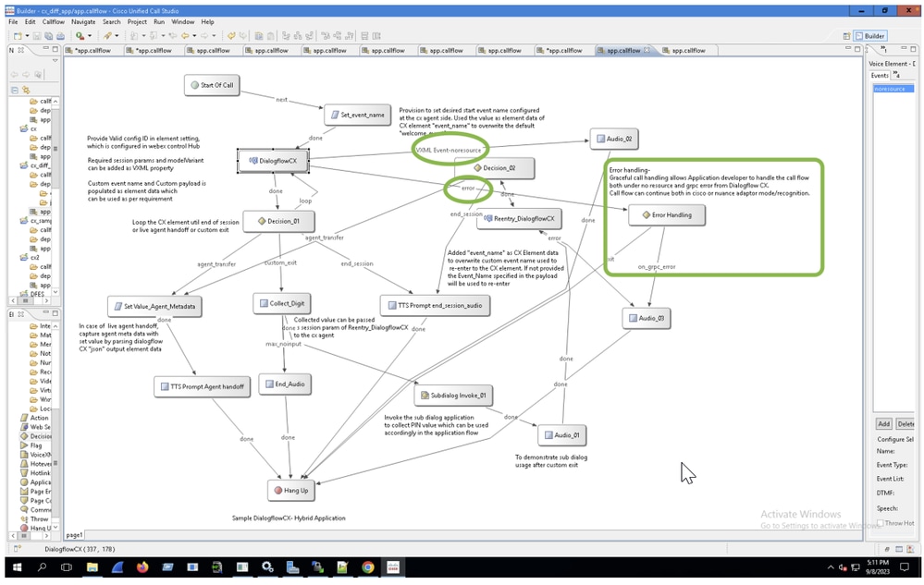924x585 pixels.
Task: Open the Navigate menu
Action: [83, 22]
